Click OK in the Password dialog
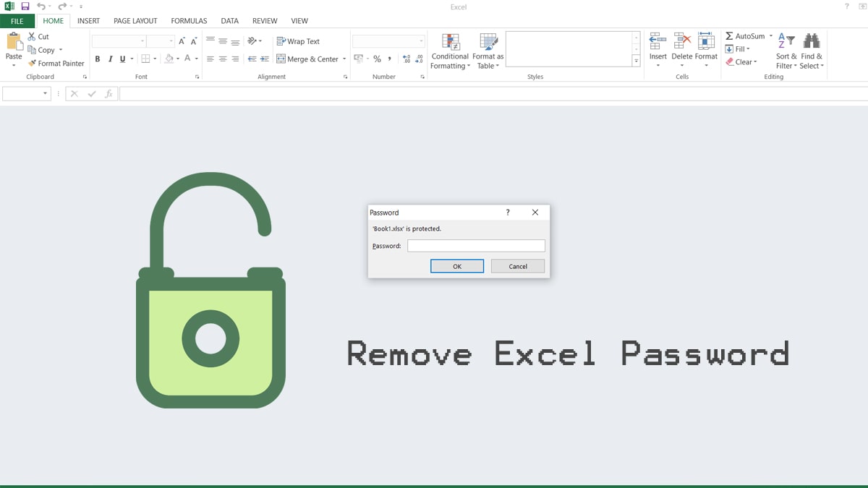Screen dimensions: 868x488 click(457, 266)
